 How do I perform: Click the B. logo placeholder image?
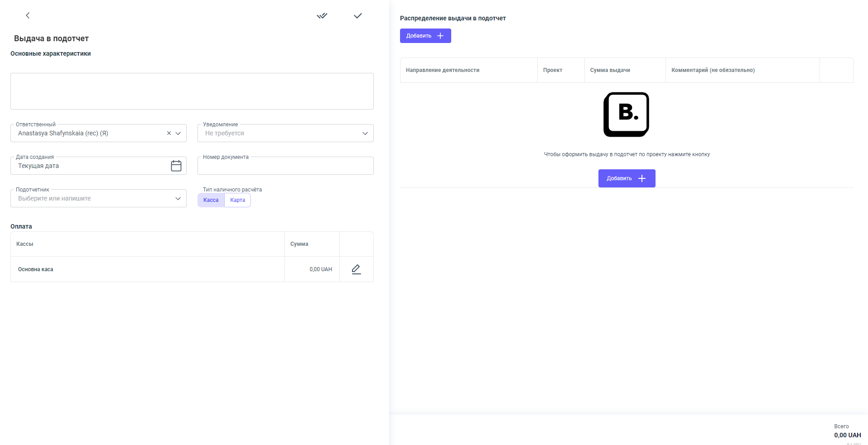pos(626,115)
